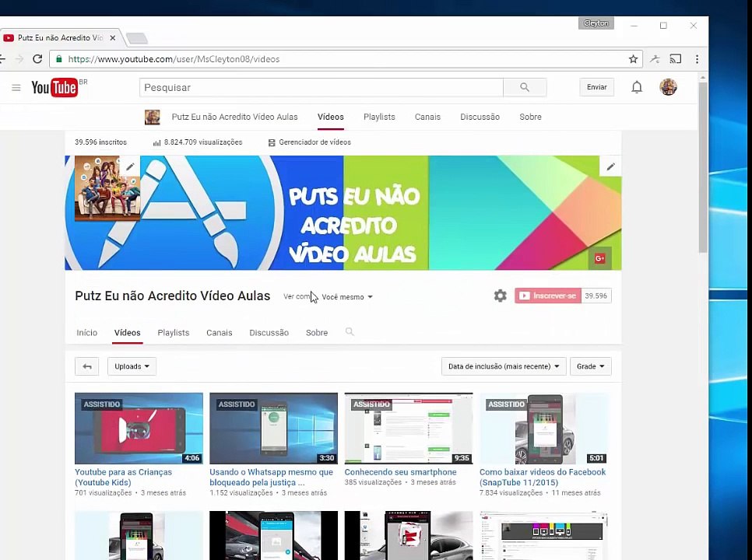The image size is (752, 560).
Task: Click the page vertical scrollbar thumb
Action: [x=703, y=168]
